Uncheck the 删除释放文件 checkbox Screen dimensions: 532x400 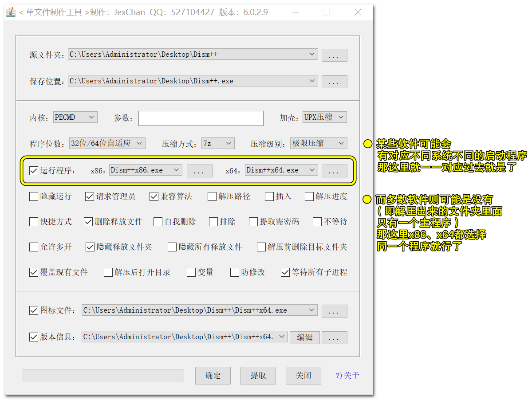[88, 222]
